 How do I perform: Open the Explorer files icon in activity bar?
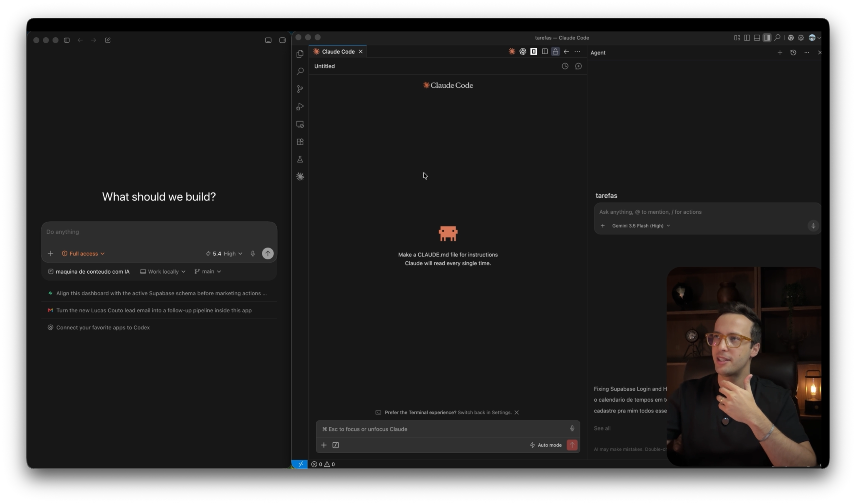click(x=300, y=54)
